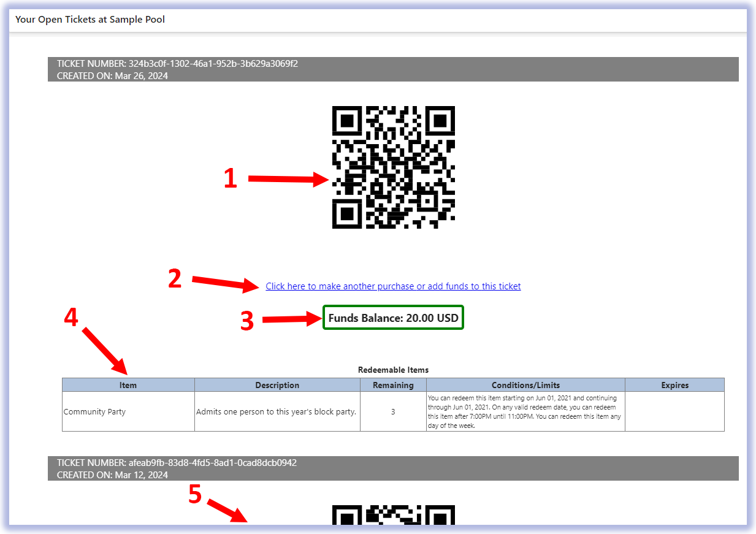Click the Funds Balance: 20.00 USD box
Screen dimensions: 756x534
pos(393,318)
